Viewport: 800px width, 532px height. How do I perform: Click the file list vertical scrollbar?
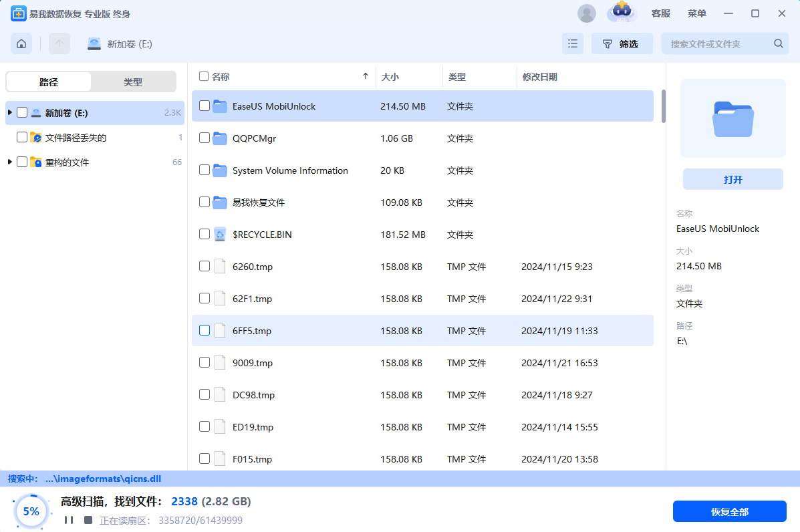663,107
